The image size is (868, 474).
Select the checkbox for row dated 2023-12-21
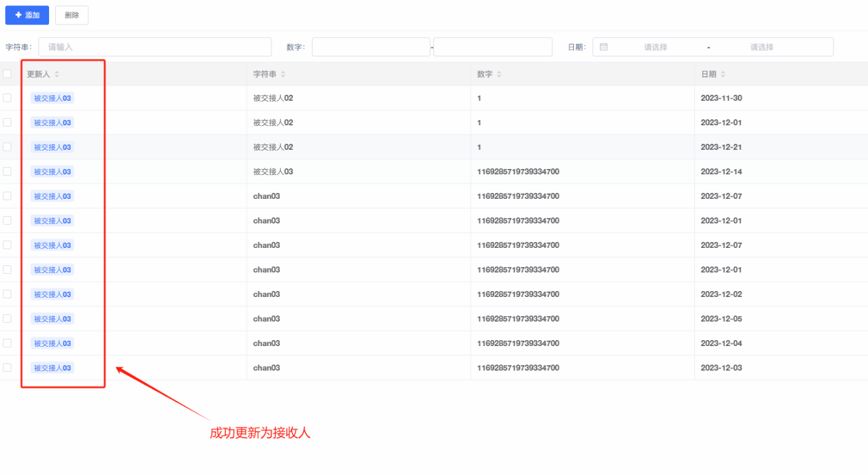(x=7, y=147)
